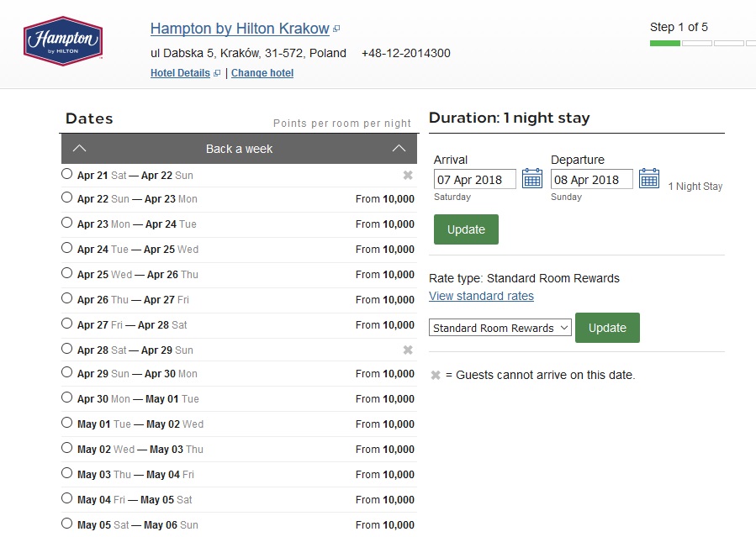Click the external link icon beside hotel name
The width and height of the screenshot is (756, 537).
(x=336, y=29)
